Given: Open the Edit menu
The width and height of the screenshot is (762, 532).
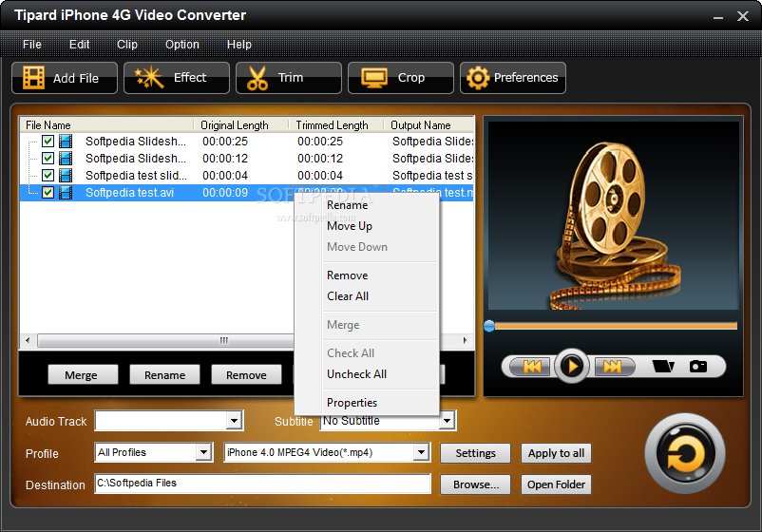Looking at the screenshot, I should coord(79,45).
